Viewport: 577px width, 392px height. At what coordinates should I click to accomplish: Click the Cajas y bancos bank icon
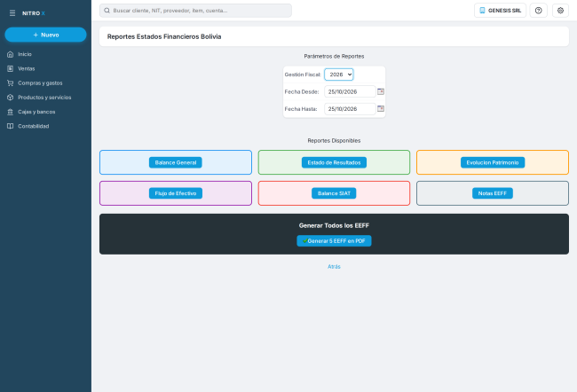[x=11, y=112]
